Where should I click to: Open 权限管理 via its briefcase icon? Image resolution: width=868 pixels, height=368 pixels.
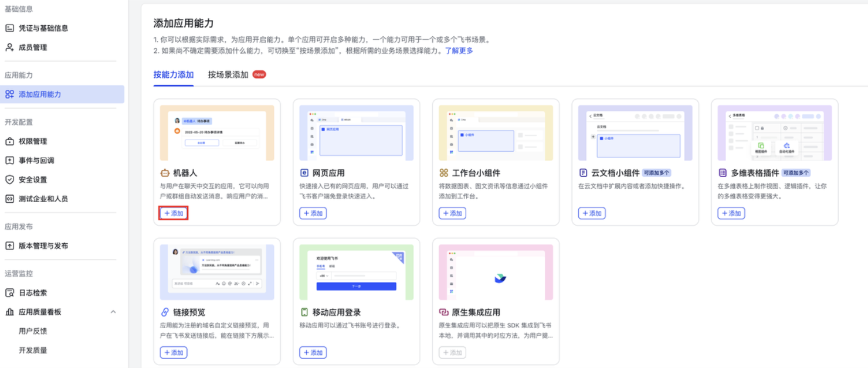[x=9, y=141]
